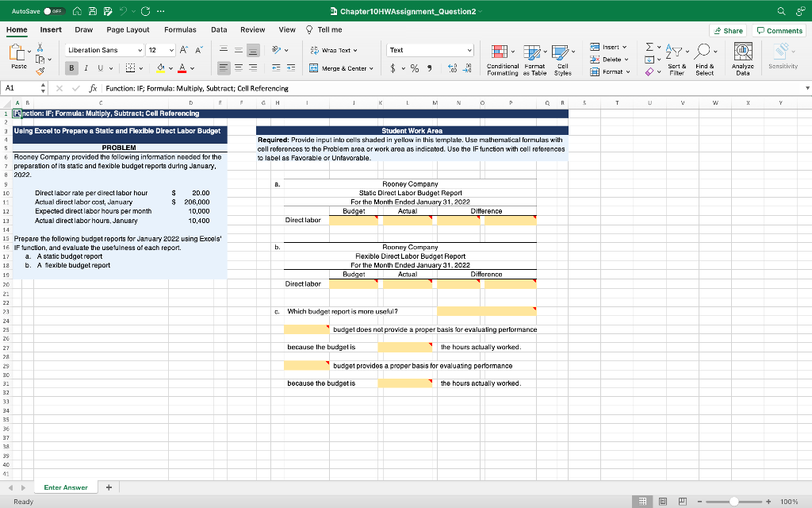
Task: Select the Enter Answer sheet tab
Action: [x=66, y=487]
